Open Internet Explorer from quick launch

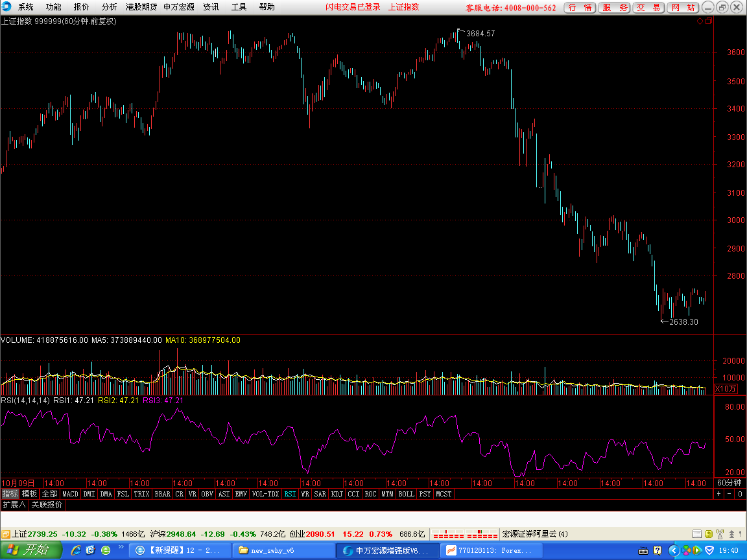[x=76, y=550]
